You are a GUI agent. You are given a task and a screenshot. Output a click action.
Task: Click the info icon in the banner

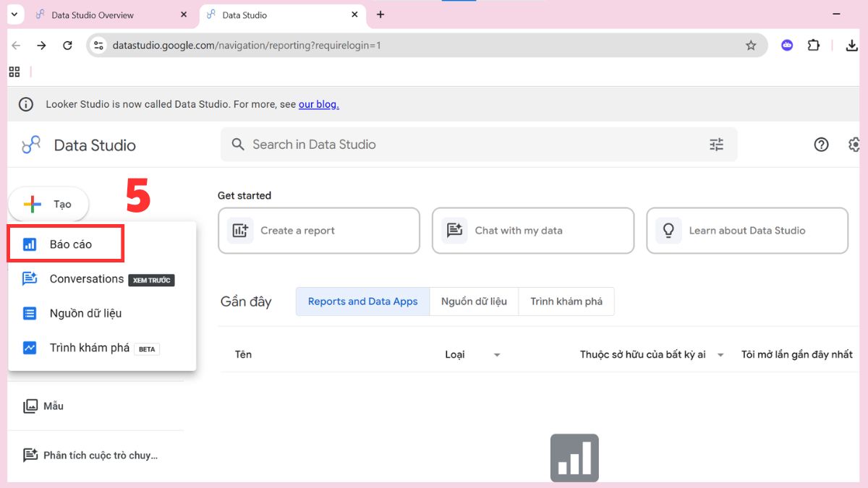tap(26, 104)
